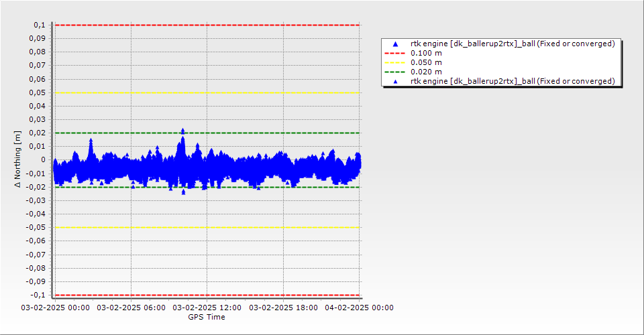Click the "04-02-2025 00:00" time label
This screenshot has height=335, width=644.
tap(360, 308)
